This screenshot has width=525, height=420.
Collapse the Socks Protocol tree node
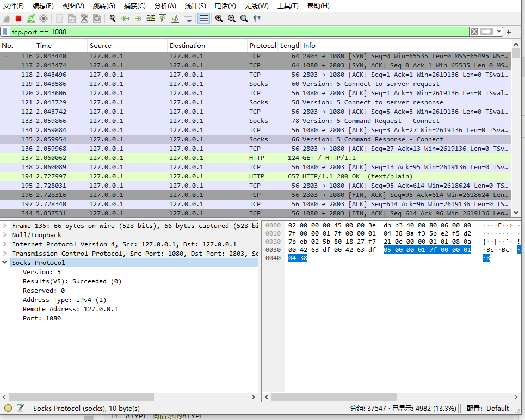pos(5,263)
